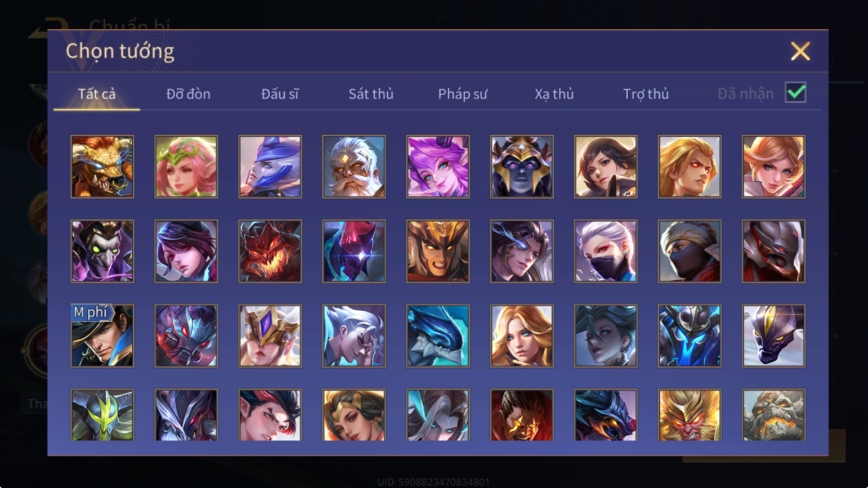Choose the hooded bandana ninja hero
Image resolution: width=868 pixels, height=488 pixels.
[x=689, y=251]
